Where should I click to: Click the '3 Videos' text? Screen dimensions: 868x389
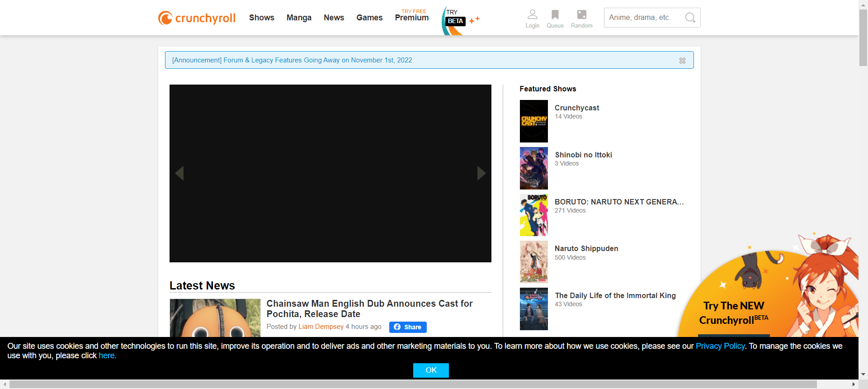coord(566,163)
